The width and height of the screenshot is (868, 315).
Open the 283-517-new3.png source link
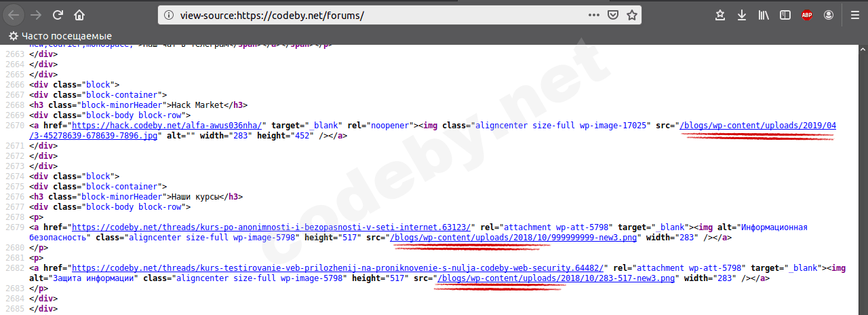click(556, 278)
